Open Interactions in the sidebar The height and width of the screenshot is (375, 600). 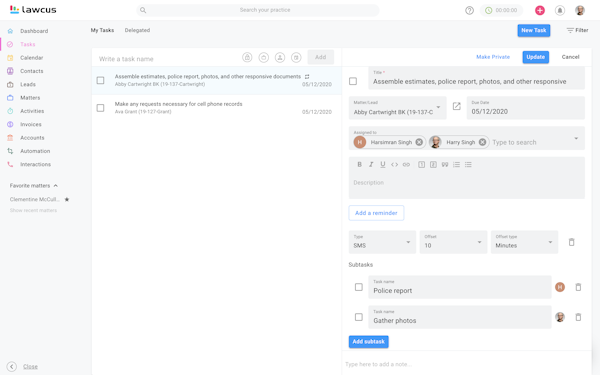pyautogui.click(x=35, y=165)
